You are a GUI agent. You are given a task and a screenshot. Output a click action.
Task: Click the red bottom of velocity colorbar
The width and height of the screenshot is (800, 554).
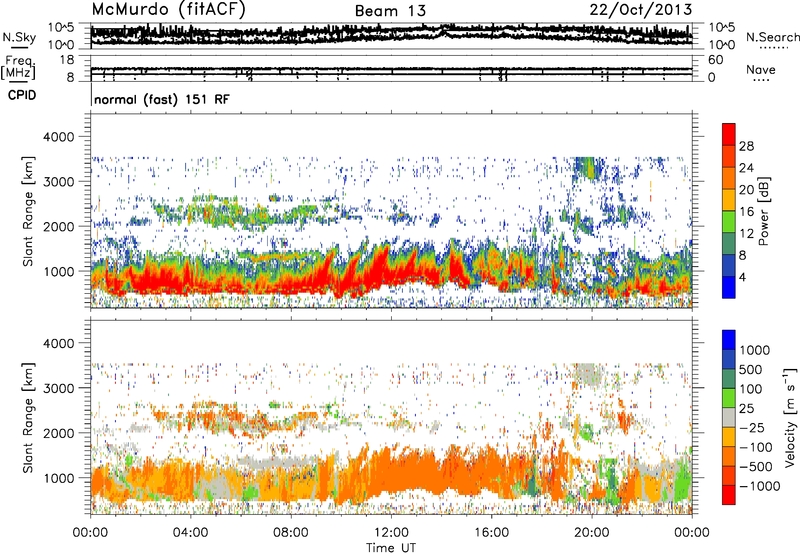(729, 495)
